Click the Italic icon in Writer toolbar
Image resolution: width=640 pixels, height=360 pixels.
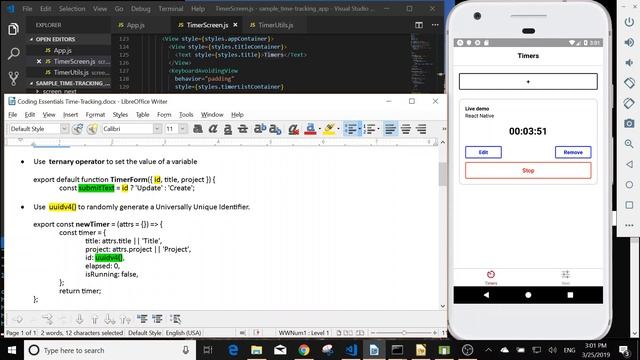(x=213, y=129)
